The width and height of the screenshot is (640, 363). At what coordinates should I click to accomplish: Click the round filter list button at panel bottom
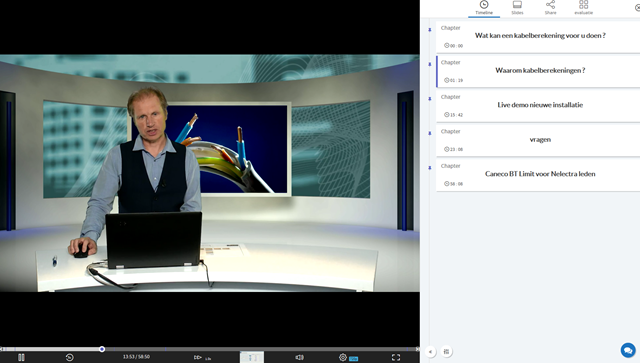coord(447,352)
